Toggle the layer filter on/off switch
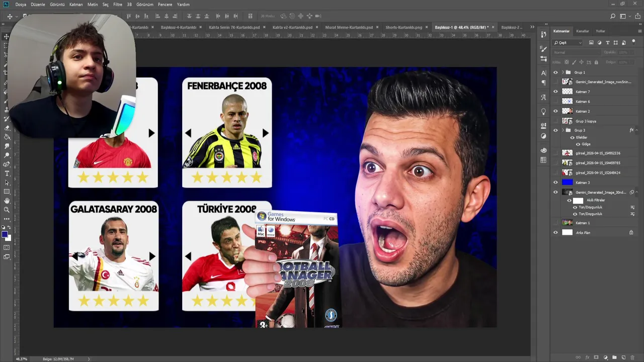Screen dimensions: 644x362 [632, 43]
